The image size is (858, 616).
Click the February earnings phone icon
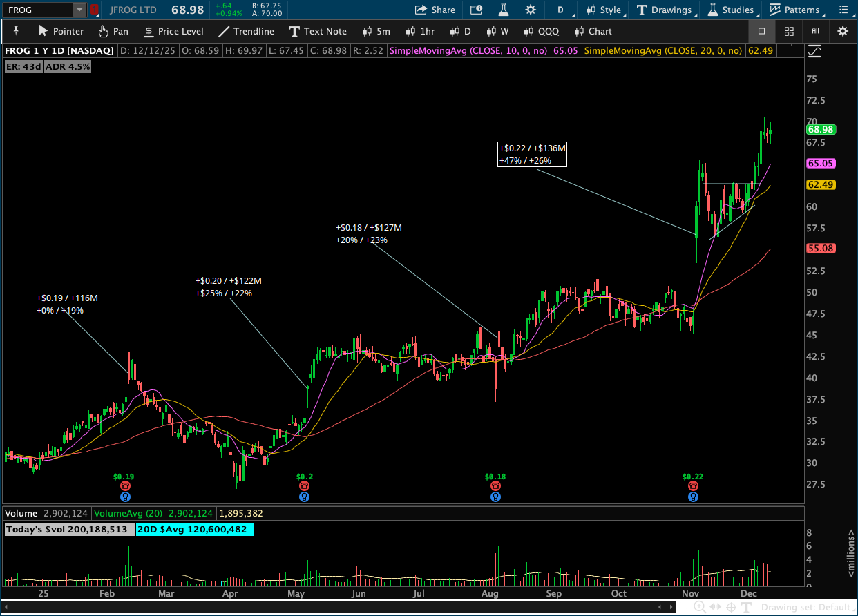125,486
